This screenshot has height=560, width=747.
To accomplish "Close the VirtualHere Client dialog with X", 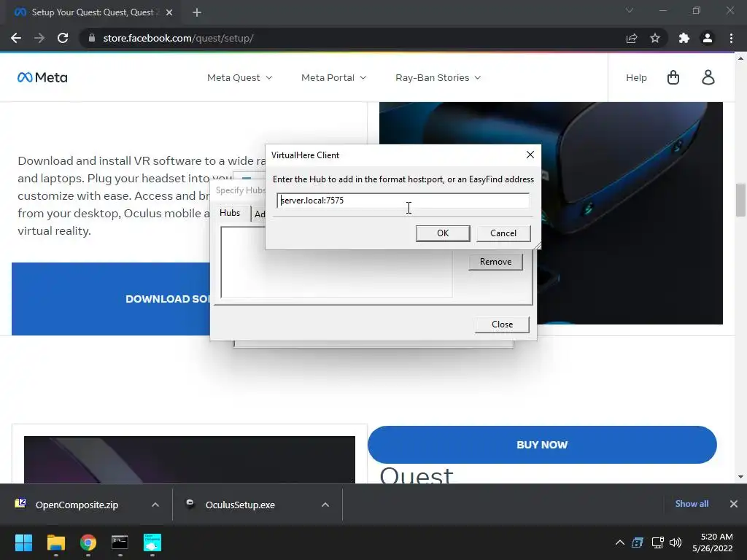I will click(530, 155).
